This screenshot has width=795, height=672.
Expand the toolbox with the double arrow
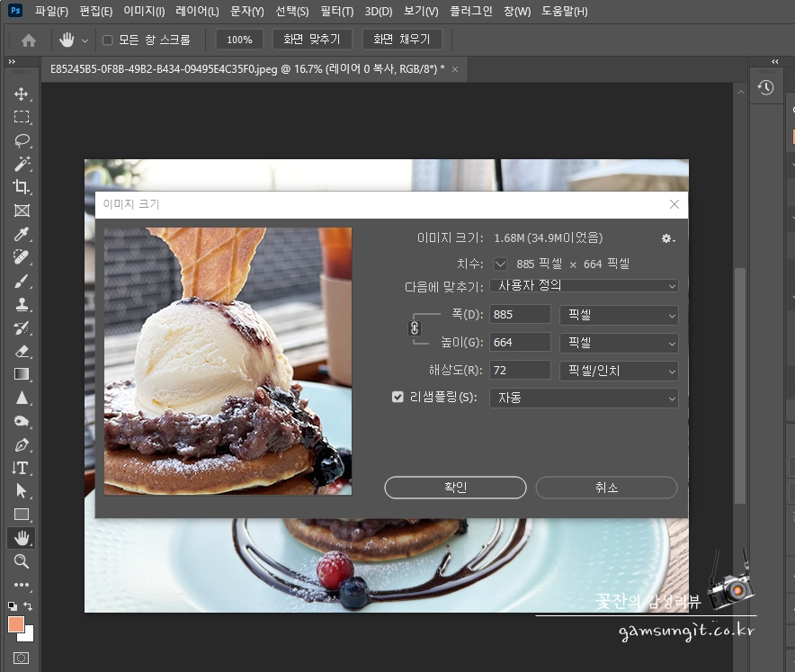click(x=12, y=62)
